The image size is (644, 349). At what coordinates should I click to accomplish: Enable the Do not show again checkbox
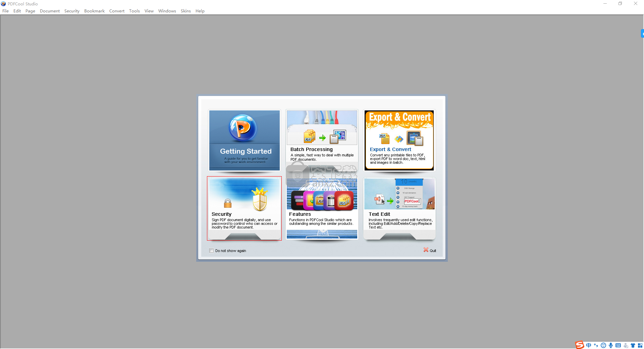(x=212, y=251)
